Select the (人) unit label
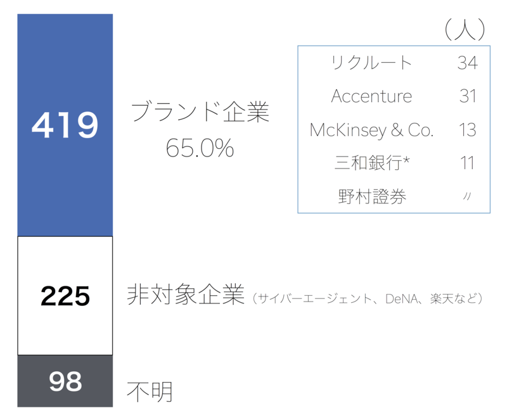The height and width of the screenshot is (420, 507). tap(465, 29)
